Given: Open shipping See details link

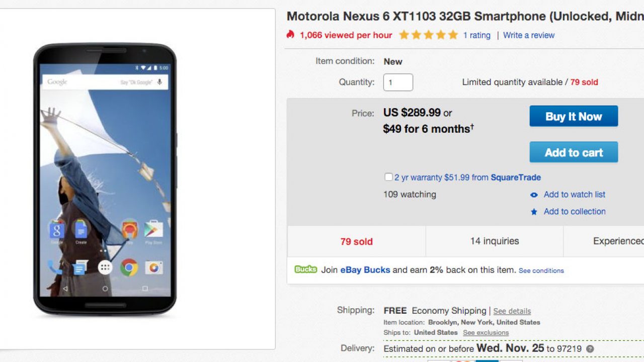Looking at the screenshot, I should point(512,311).
